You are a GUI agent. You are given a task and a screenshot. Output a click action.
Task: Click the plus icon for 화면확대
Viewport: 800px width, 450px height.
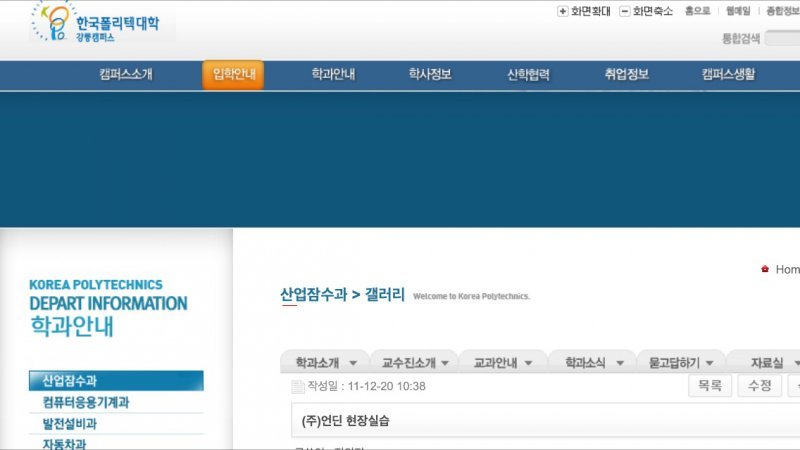562,11
